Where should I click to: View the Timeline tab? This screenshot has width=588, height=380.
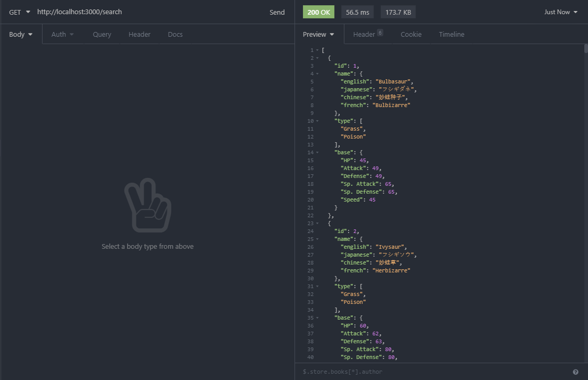[451, 34]
